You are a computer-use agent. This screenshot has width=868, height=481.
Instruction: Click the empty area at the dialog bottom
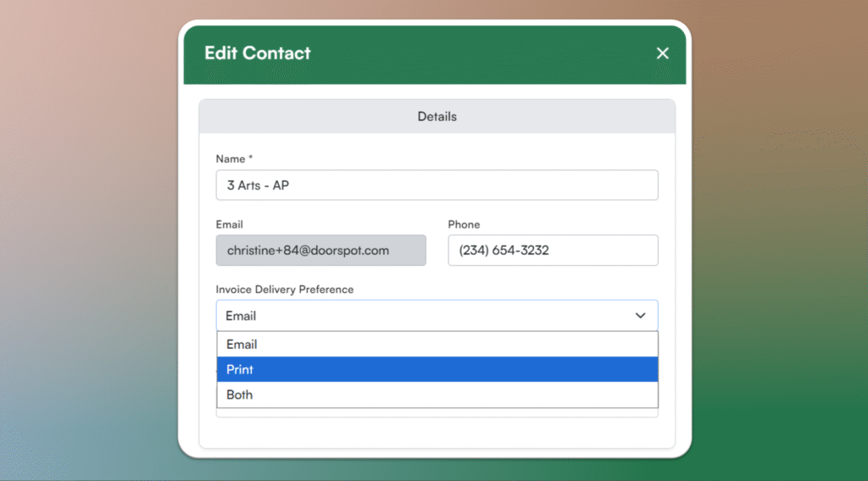coord(437,432)
